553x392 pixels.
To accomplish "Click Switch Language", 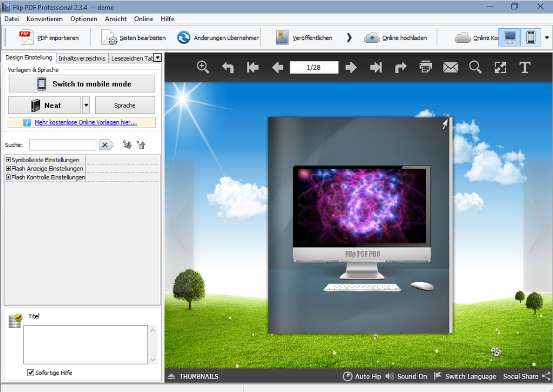I will coord(465,377).
